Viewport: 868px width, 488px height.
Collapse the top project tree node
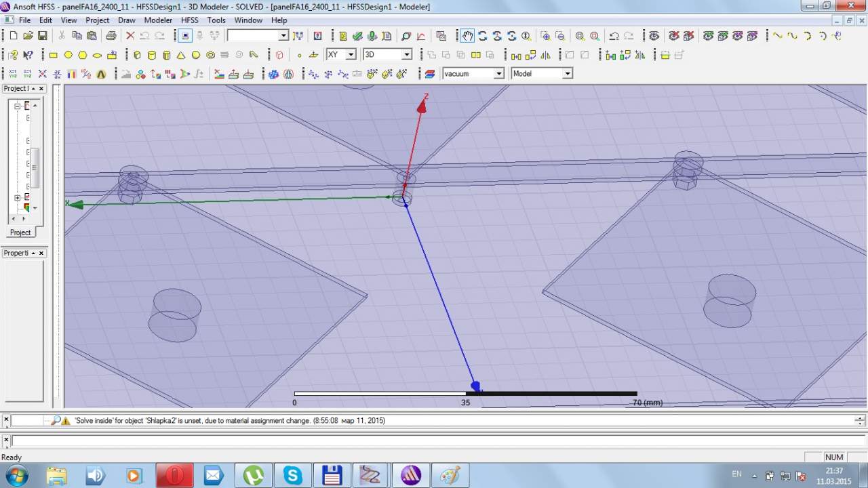tap(18, 106)
